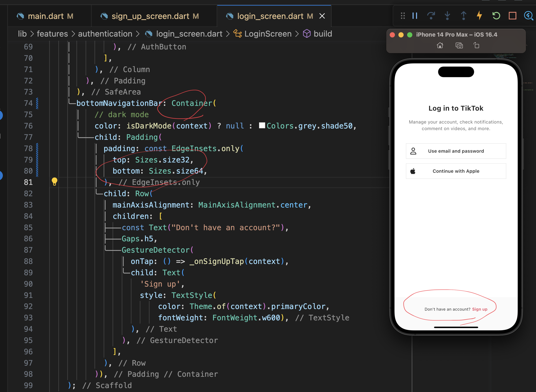Viewport: 536px width, 392px height.
Task: Close the login_screen.dart tab
Action: click(x=322, y=16)
